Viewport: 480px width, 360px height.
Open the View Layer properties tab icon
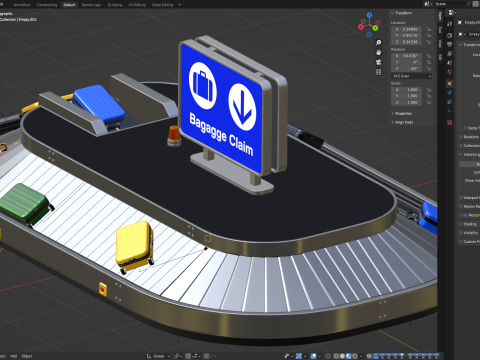coord(449,53)
